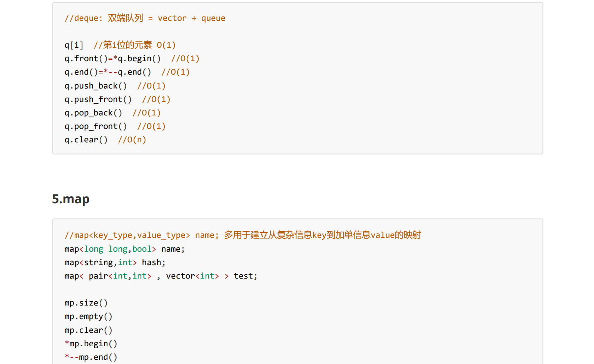Click the *--mp.end() code line
Viewport: 594px width, 364px height.
91,357
